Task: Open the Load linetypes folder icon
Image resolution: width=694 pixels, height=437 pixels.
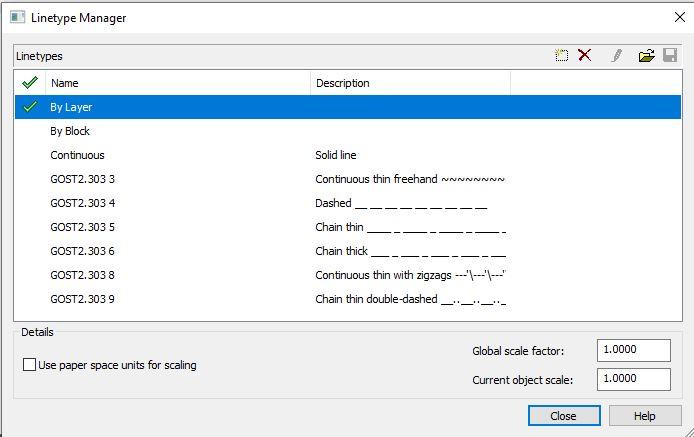Action: 646,56
